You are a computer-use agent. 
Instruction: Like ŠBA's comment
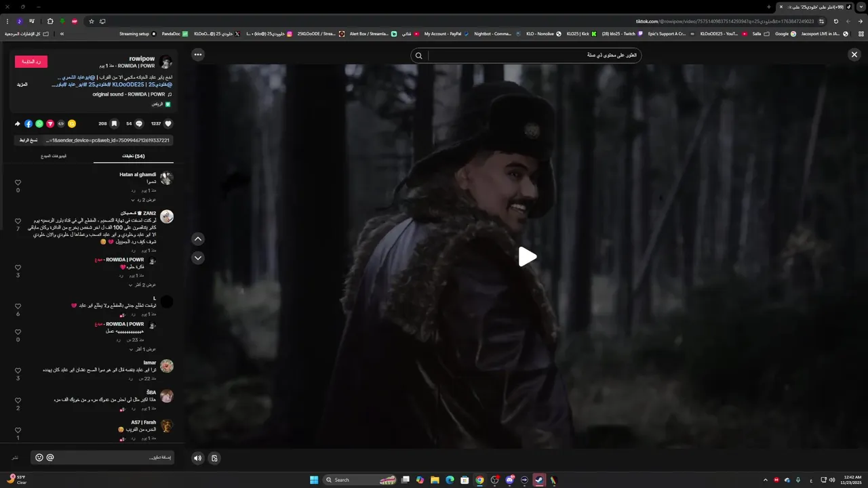pos(18,400)
